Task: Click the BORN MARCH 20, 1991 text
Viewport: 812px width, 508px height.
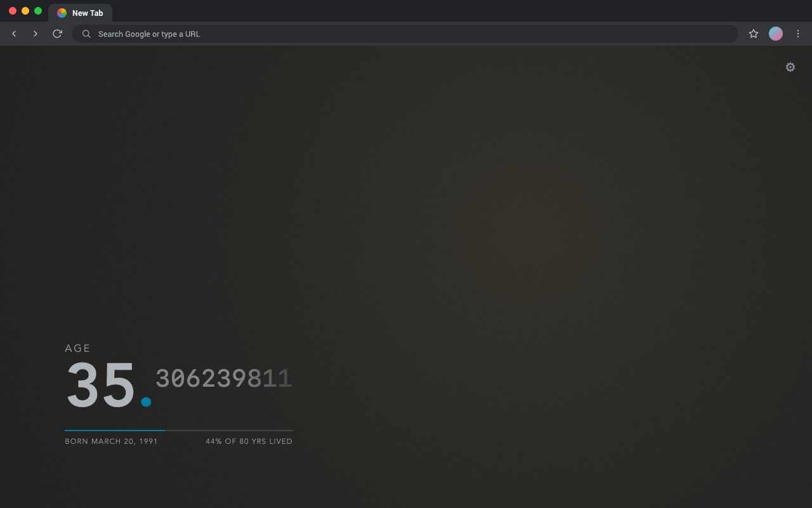Action: tap(111, 441)
